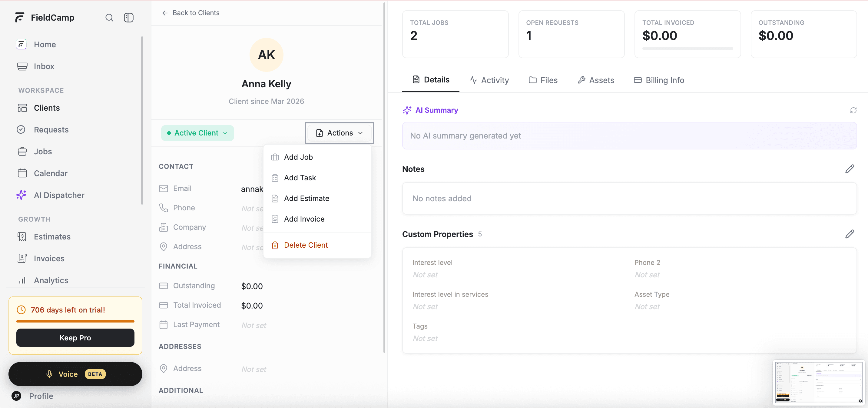Switch to the Activity tab
Image resolution: width=868 pixels, height=408 pixels.
(x=489, y=80)
